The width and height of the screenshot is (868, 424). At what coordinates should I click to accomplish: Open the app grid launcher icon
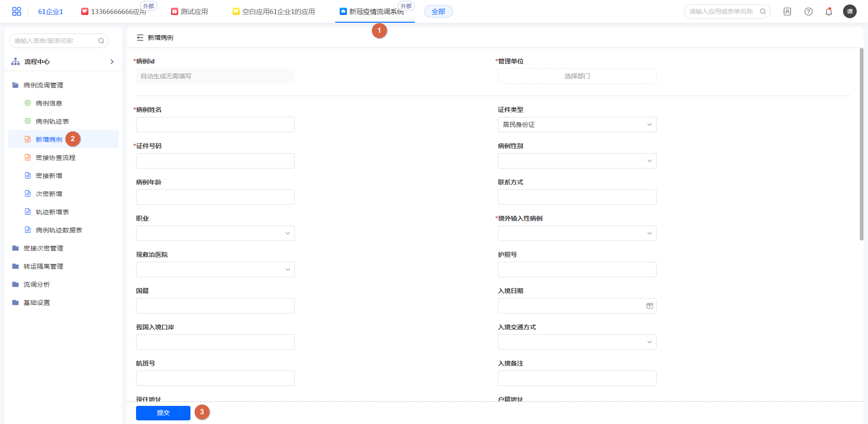tap(17, 11)
